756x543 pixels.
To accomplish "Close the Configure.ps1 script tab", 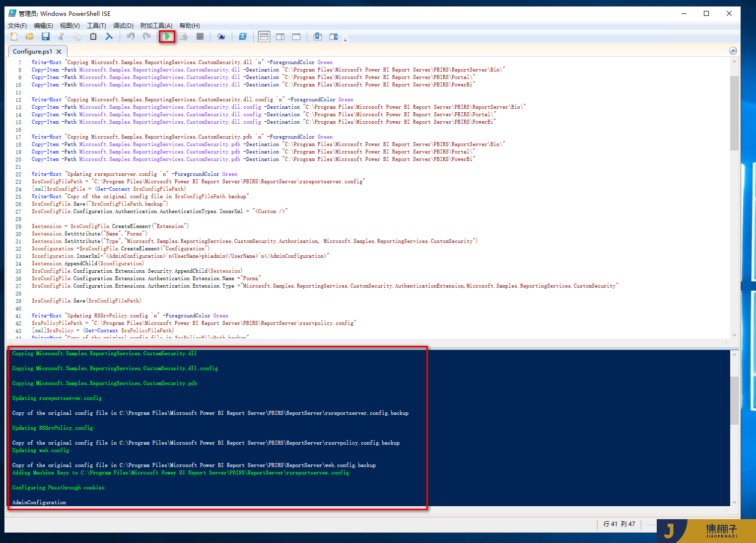I will point(59,52).
